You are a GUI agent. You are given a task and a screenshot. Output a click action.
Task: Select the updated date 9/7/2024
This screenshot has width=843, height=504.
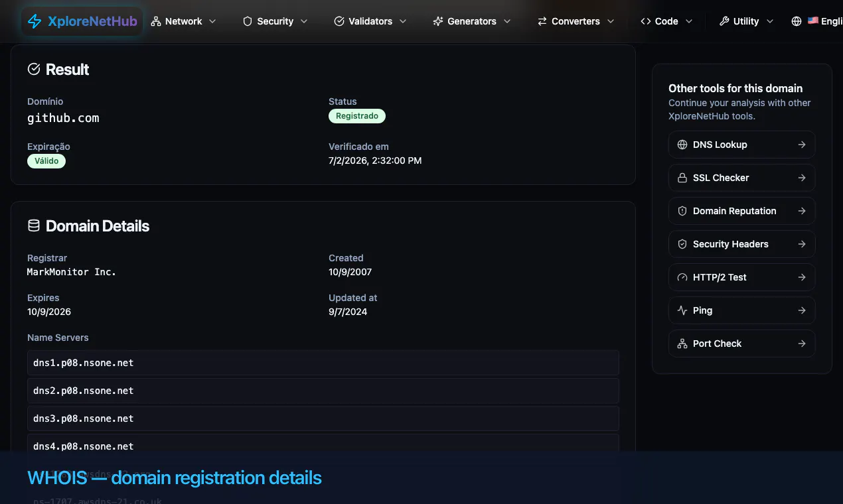coord(348,312)
